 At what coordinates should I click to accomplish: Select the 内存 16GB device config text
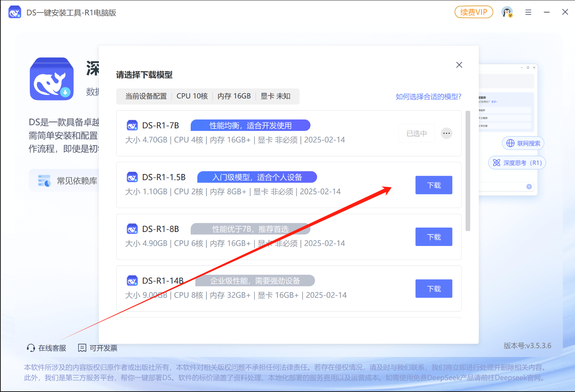pyautogui.click(x=234, y=96)
